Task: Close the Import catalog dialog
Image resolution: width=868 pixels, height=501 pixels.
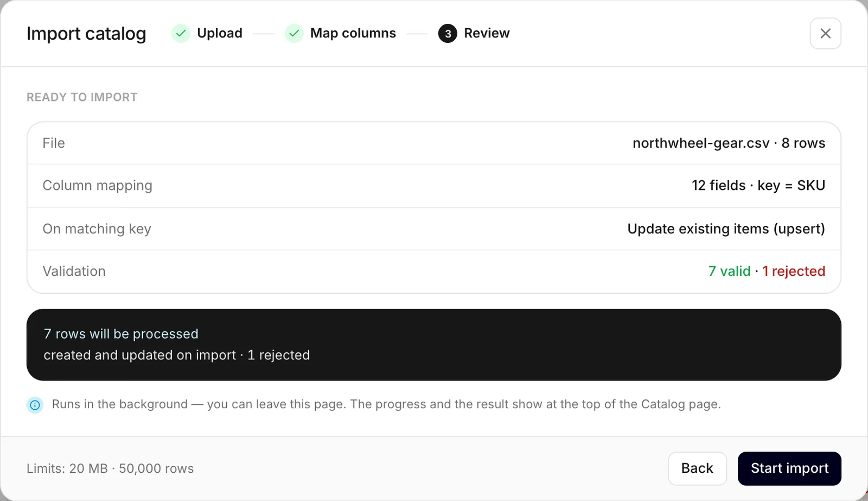Action: pyautogui.click(x=825, y=34)
